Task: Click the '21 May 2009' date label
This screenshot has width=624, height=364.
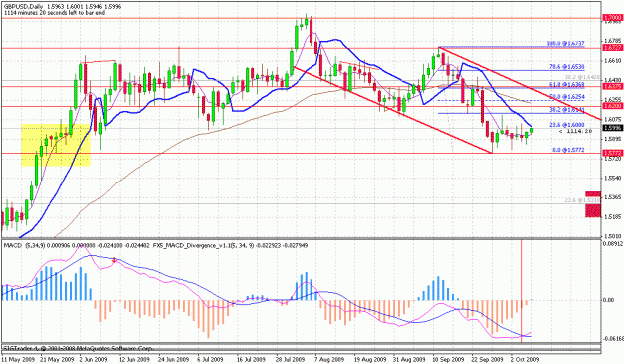Action: (57, 359)
